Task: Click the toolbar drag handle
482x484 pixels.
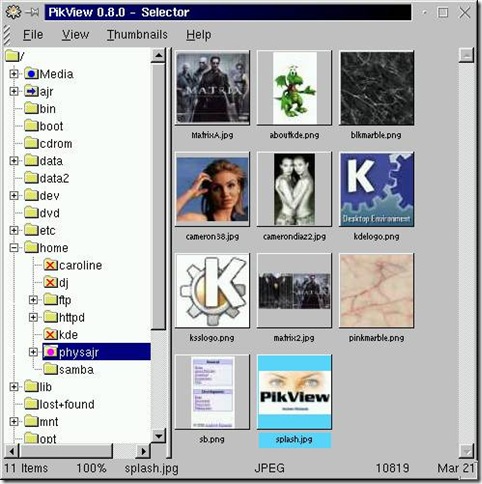Action: [x=7, y=35]
